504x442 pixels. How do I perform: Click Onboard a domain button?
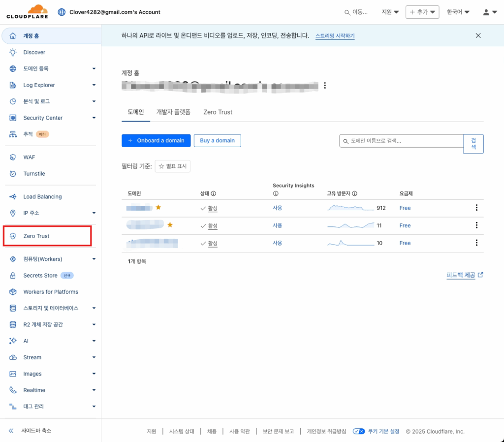[x=156, y=140]
